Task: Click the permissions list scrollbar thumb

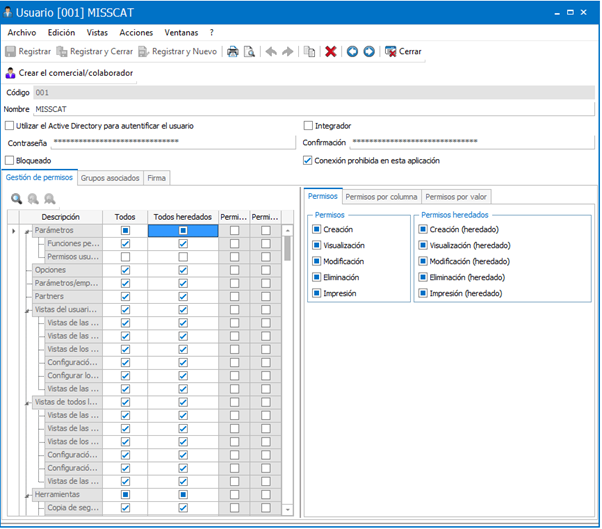Action: pyautogui.click(x=287, y=248)
